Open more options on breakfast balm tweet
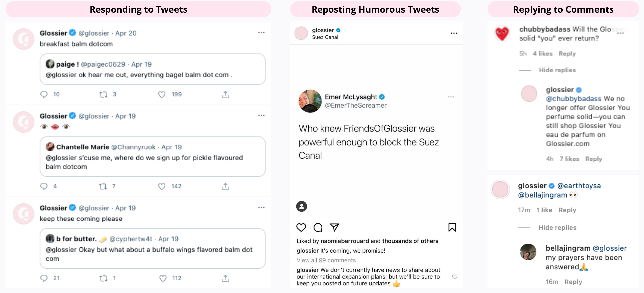644x293 pixels. [x=261, y=33]
